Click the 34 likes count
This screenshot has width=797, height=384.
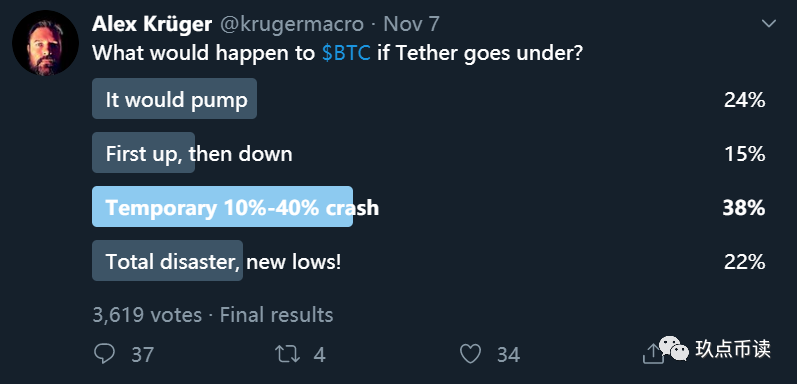point(508,354)
